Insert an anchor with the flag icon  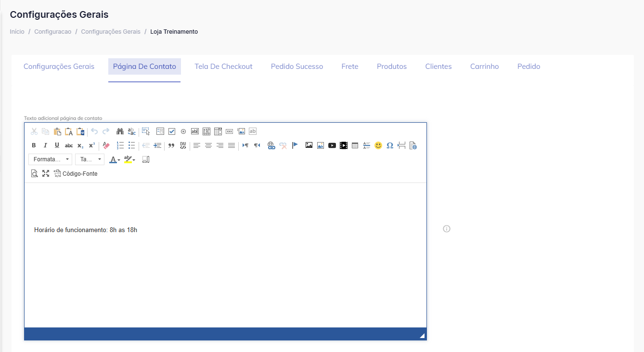coord(295,145)
